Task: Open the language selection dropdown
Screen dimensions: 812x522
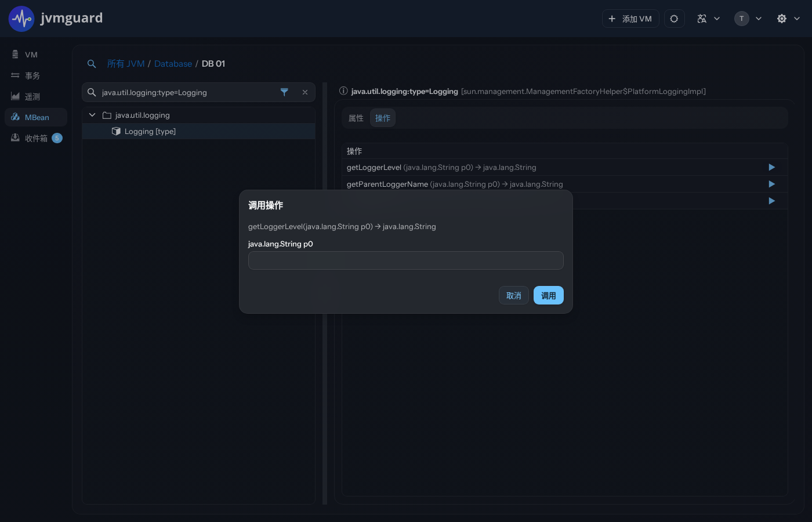Action: [708, 19]
